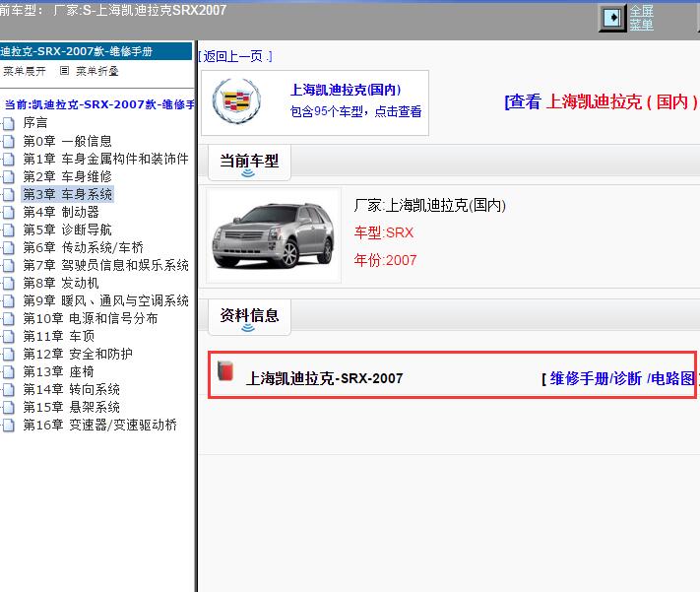Switch to the 当前车型 tab
This screenshot has height=592, width=700.
tap(249, 163)
